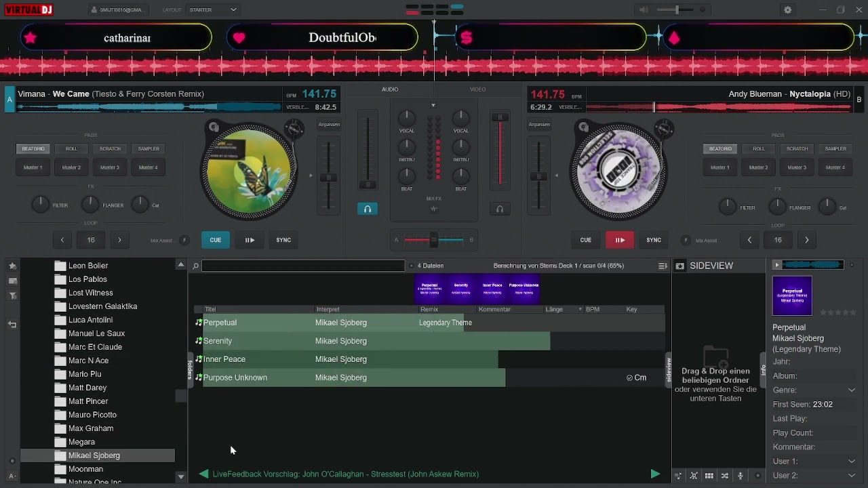868x488 pixels.
Task: Click the left deck FILTER knob
Action: click(x=41, y=204)
